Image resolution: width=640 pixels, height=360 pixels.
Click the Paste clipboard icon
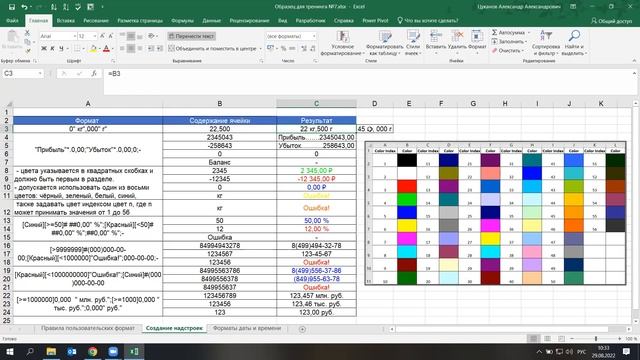point(12,38)
